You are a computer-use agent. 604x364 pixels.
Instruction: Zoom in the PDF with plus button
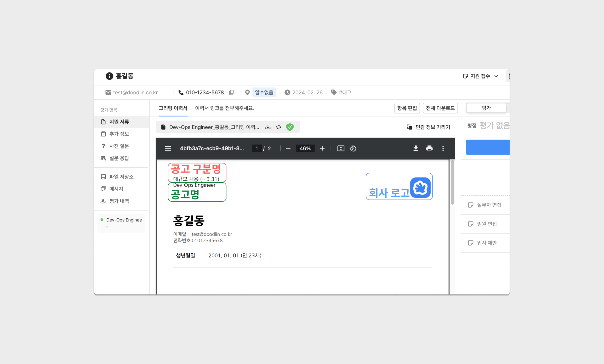[x=322, y=149]
